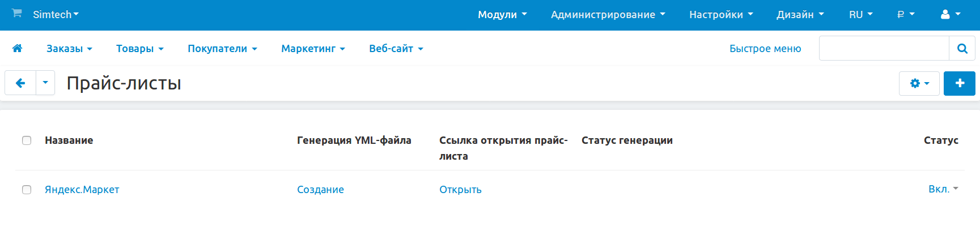The height and width of the screenshot is (235, 980).
Task: Open the Simtech store dropdown
Action: click(56, 15)
